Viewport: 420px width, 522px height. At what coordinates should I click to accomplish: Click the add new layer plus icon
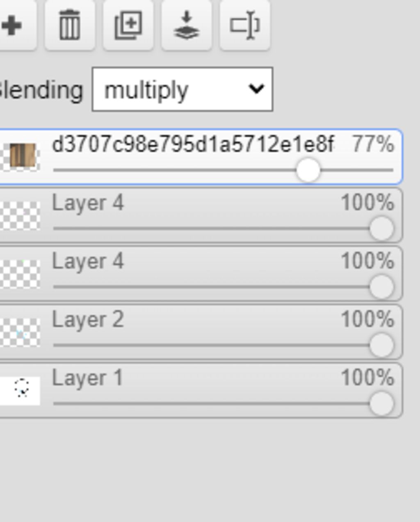click(x=12, y=26)
